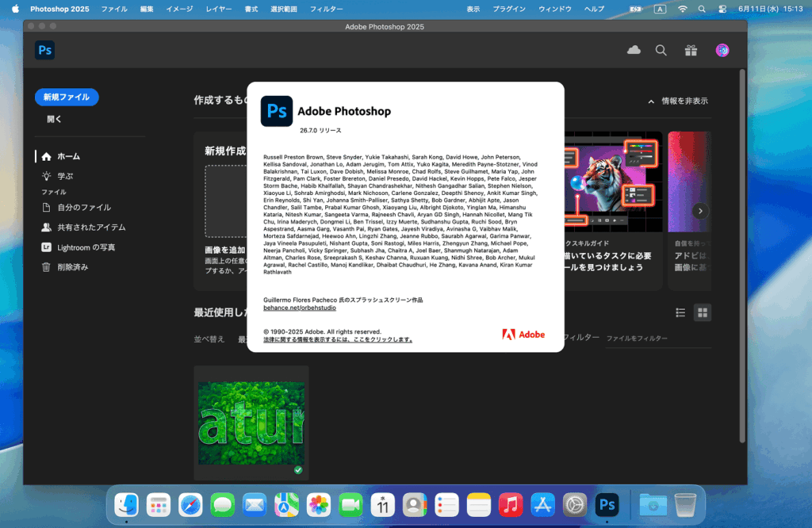Open System Settings in the Dock
The width and height of the screenshot is (812, 528).
(575, 505)
